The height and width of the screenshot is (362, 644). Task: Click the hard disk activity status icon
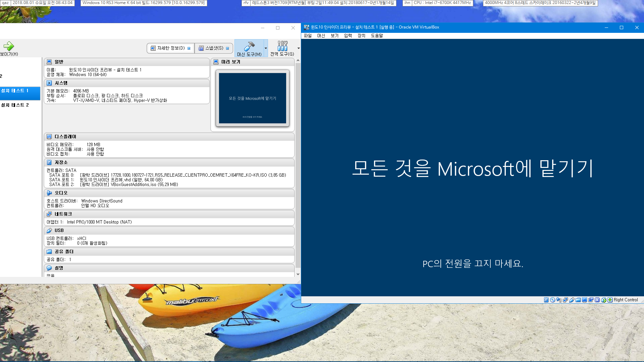[546, 300]
